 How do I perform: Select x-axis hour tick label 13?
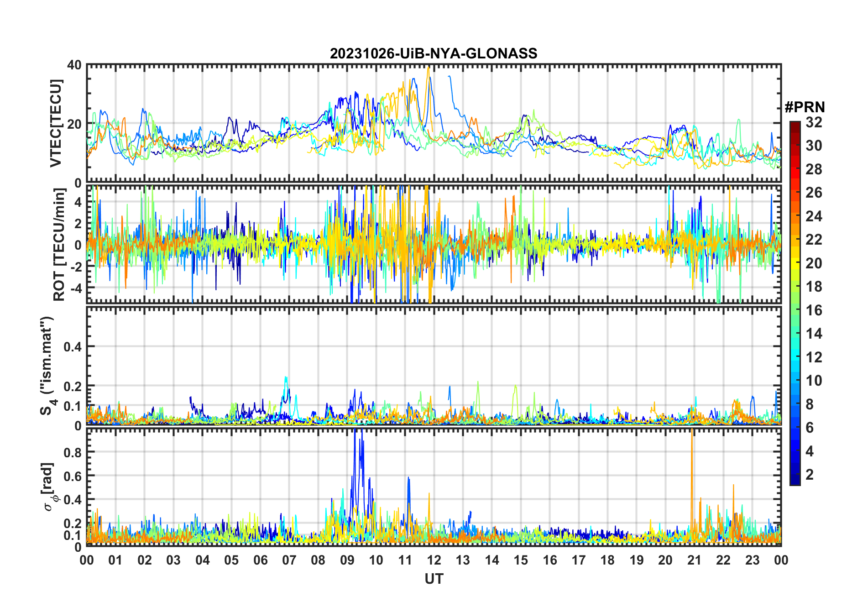tap(463, 560)
